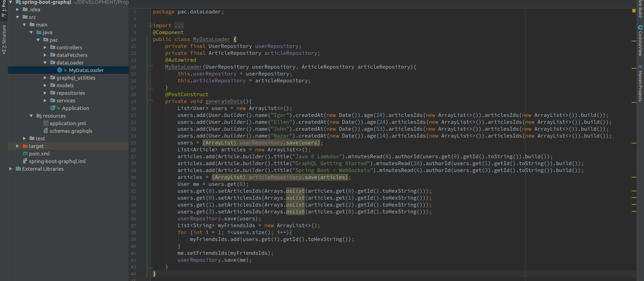644x281 pixels.
Task: Collapse the resources folder arrow
Action: (31, 116)
